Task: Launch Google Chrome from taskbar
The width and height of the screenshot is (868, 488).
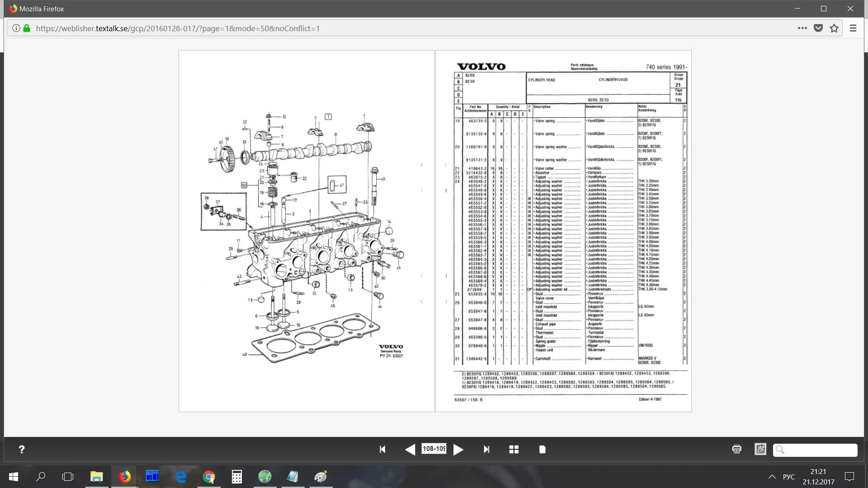Action: tap(209, 477)
